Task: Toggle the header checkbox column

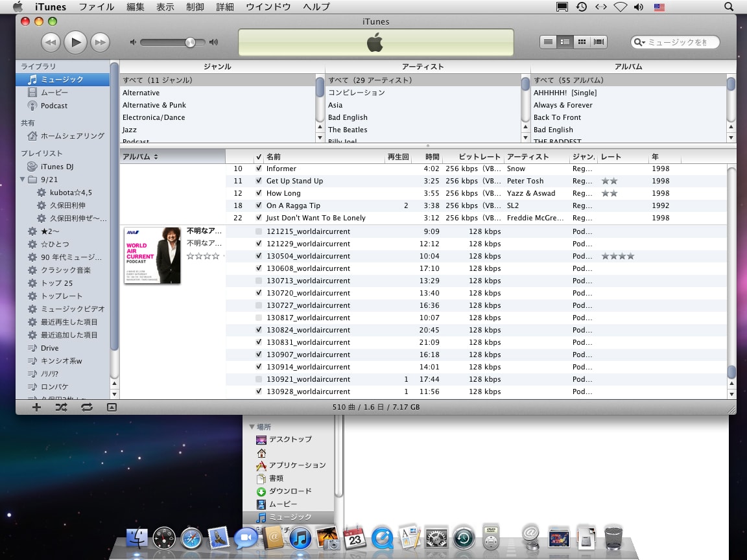Action: tap(259, 157)
